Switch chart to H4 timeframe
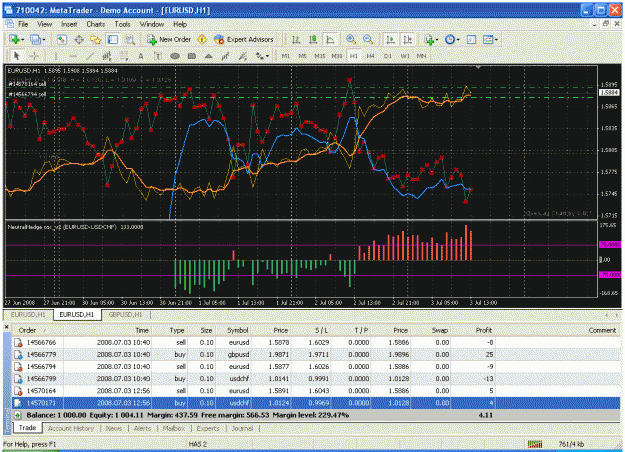The width and height of the screenshot is (625, 452). tap(370, 56)
